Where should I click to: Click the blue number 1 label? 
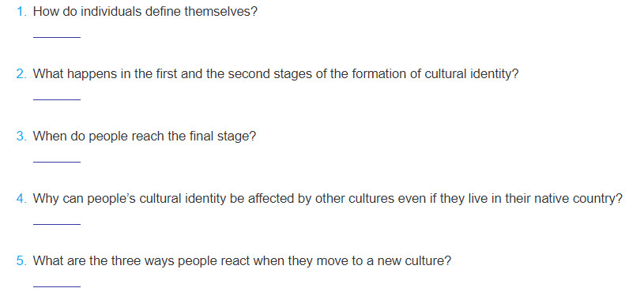click(21, 12)
